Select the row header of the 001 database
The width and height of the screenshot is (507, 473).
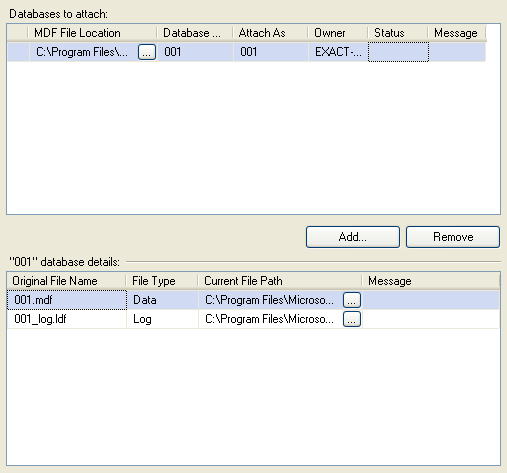[18, 52]
